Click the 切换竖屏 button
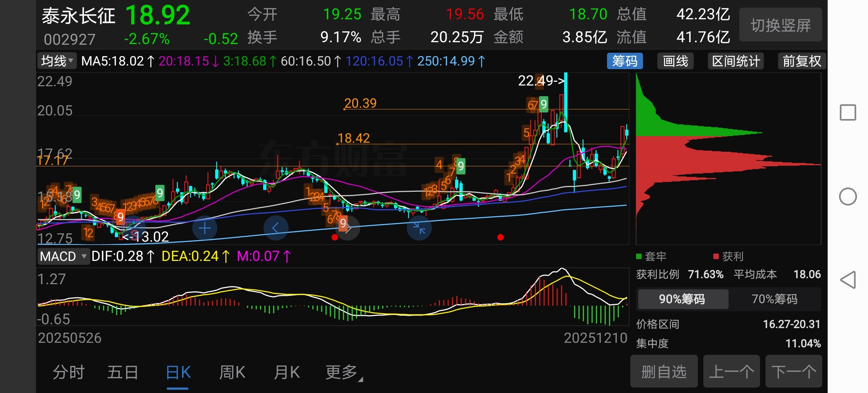This screenshot has height=393, width=868. (x=780, y=25)
